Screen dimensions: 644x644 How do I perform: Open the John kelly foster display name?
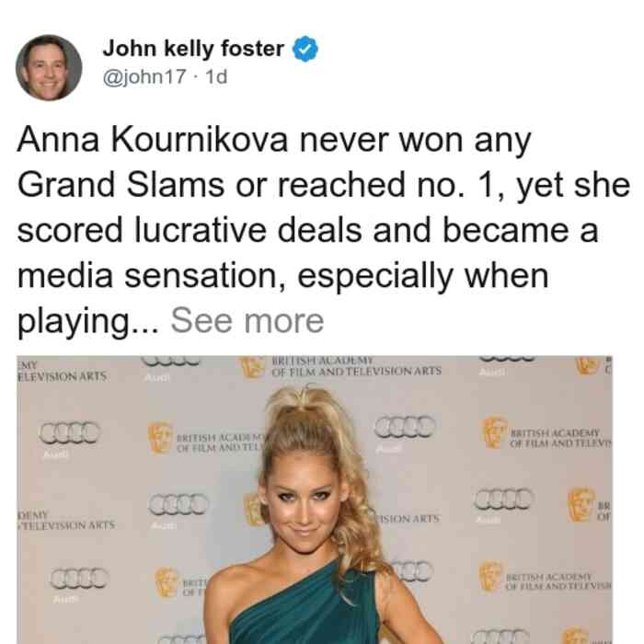[x=193, y=49]
